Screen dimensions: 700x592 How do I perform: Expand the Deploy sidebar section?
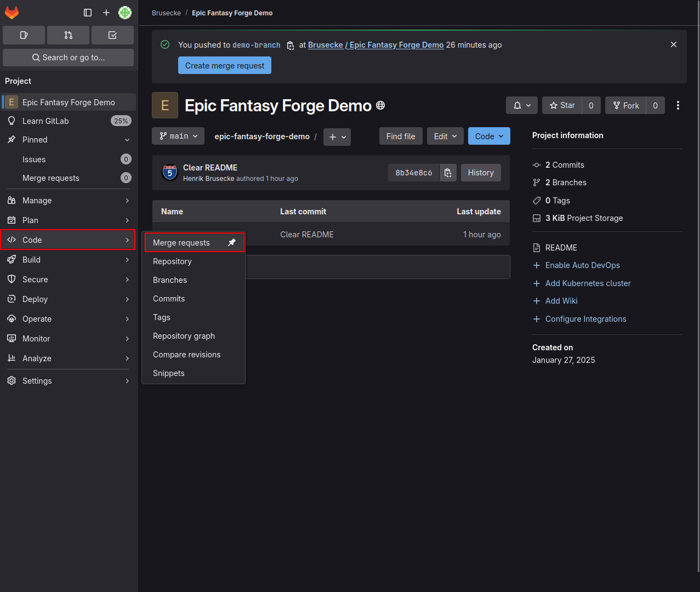(69, 299)
